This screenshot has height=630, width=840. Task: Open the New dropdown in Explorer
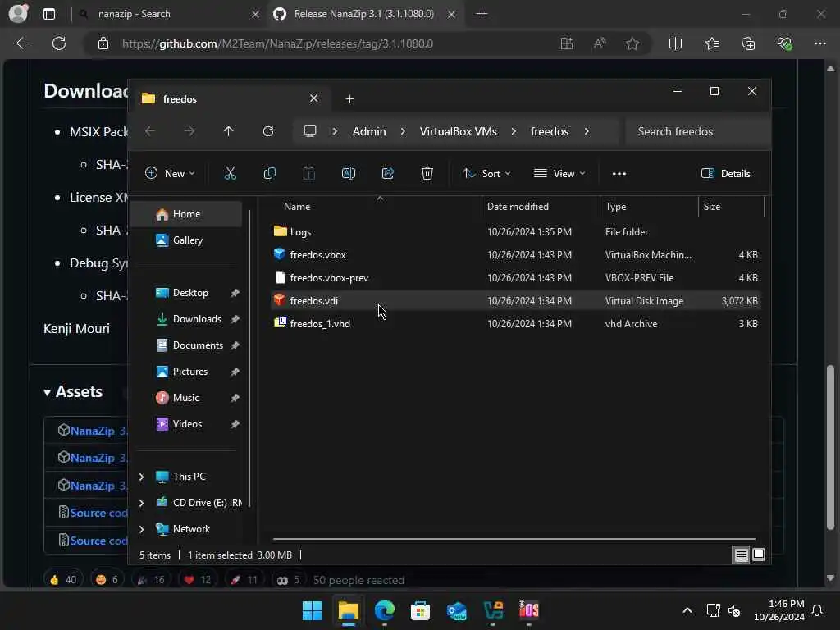tap(170, 174)
